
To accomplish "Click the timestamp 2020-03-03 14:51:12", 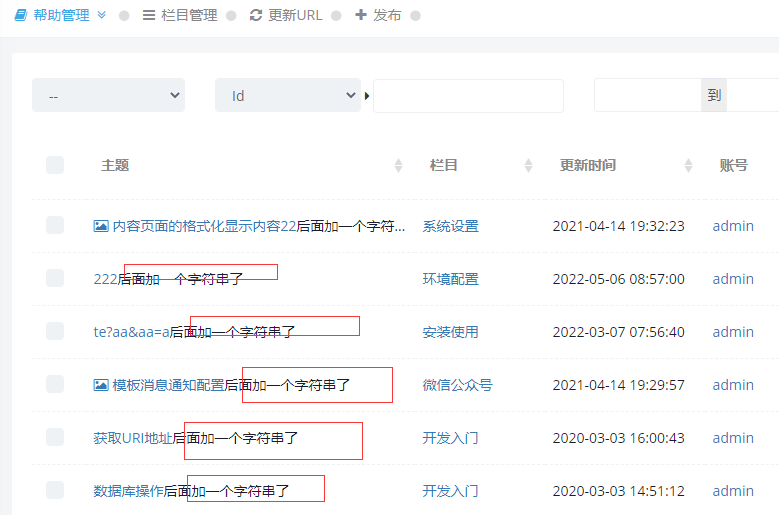I will pos(619,491).
